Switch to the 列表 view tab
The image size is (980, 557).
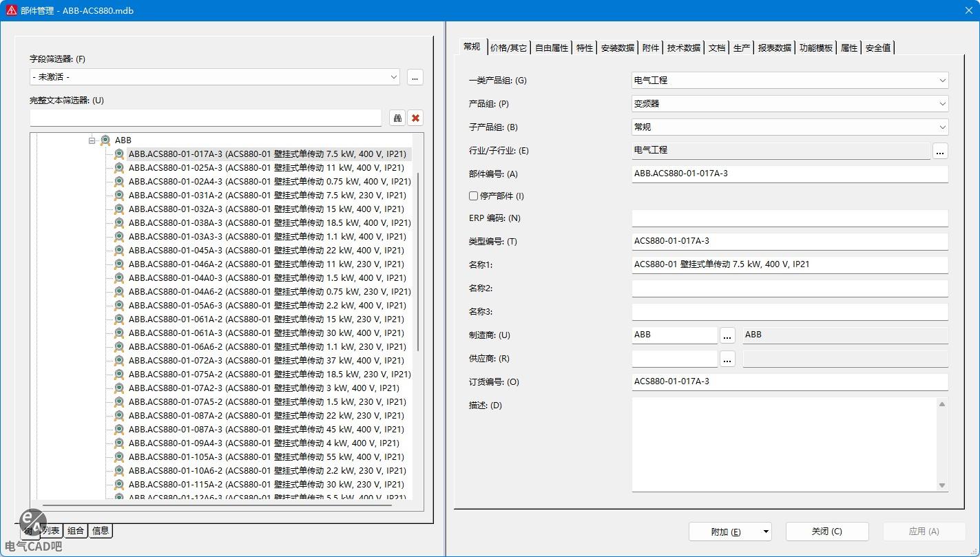pos(50,531)
